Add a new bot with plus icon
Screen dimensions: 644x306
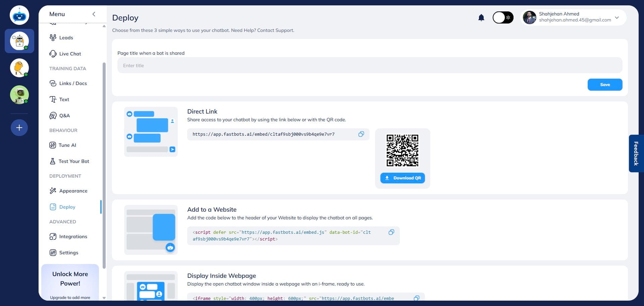point(19,128)
